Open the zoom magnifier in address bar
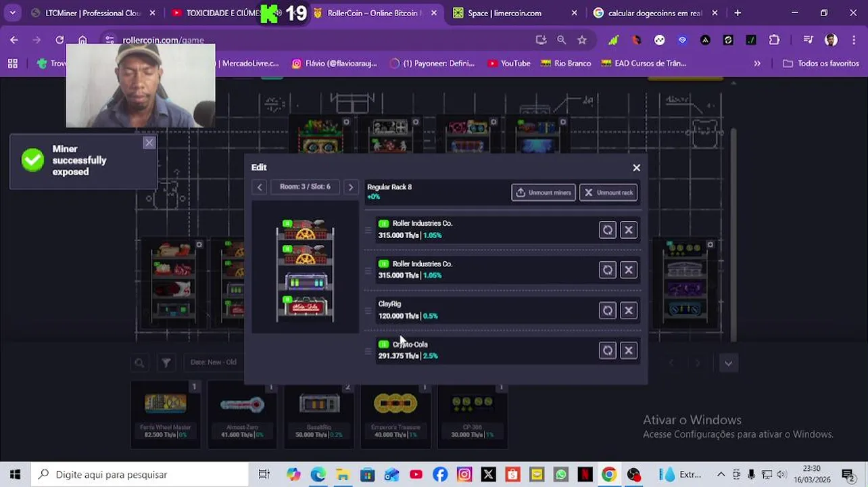The image size is (868, 487). tap(561, 40)
